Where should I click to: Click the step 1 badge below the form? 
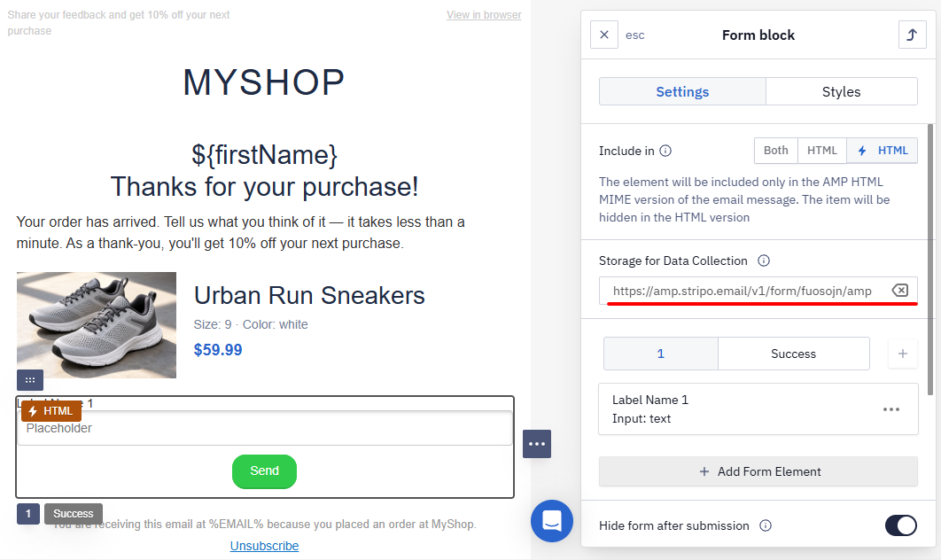[28, 514]
